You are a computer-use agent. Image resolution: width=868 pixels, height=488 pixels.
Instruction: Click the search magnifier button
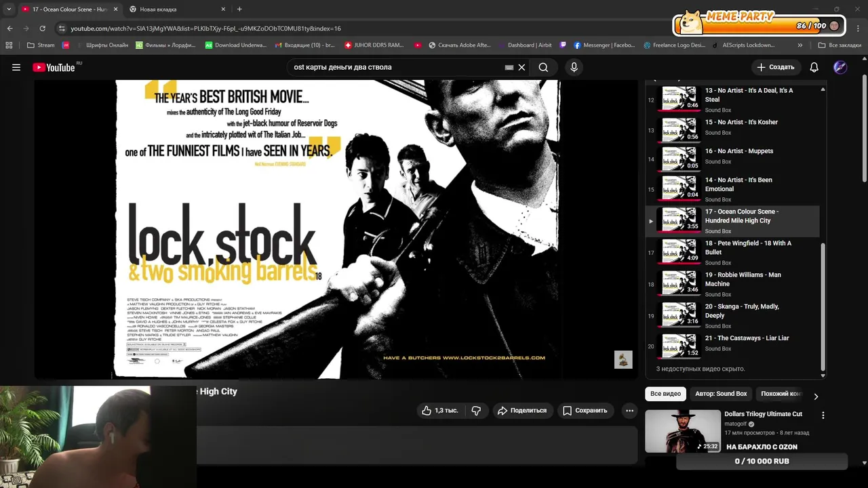tap(543, 67)
